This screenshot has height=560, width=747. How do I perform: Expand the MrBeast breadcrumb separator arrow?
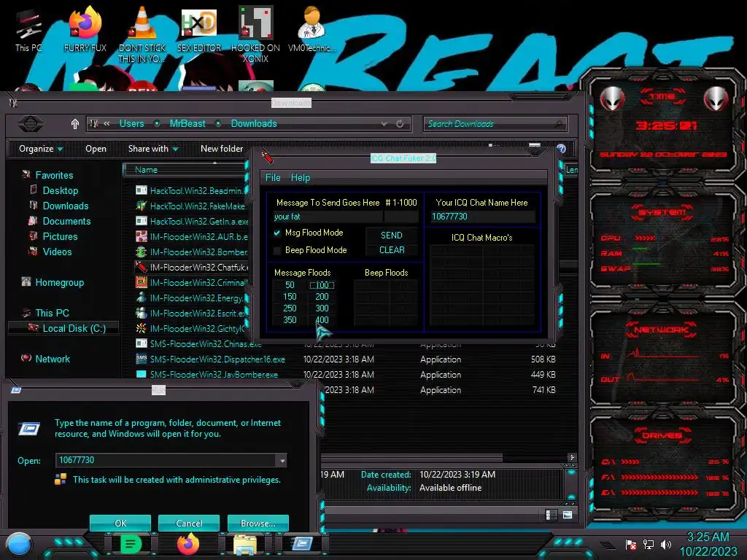(x=218, y=124)
